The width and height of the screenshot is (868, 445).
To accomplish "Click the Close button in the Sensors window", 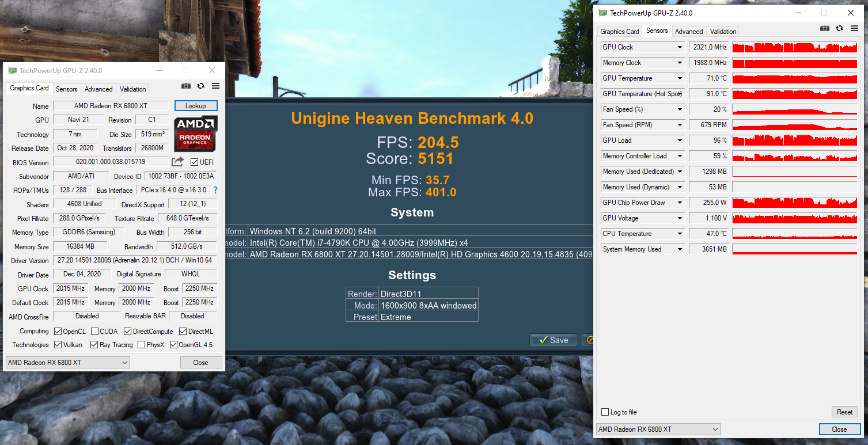I will pos(839,429).
